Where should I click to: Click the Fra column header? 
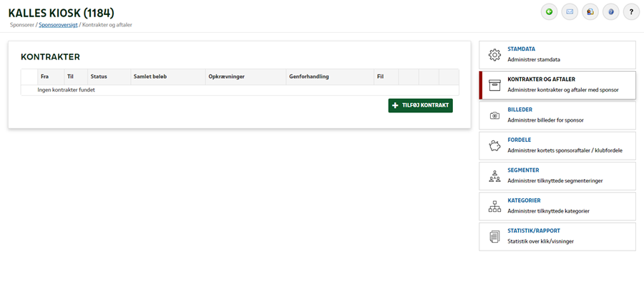[44, 76]
